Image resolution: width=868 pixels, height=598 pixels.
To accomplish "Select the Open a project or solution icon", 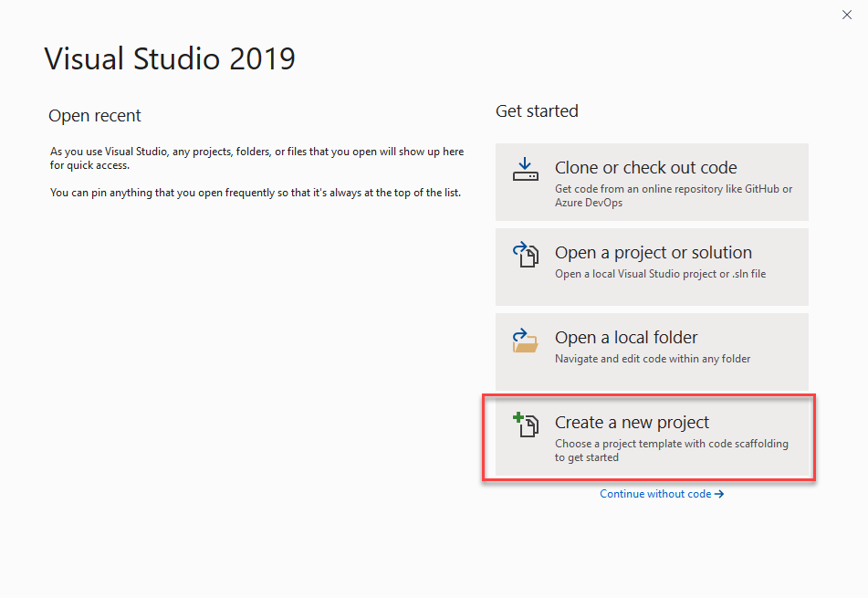I will coord(526,255).
